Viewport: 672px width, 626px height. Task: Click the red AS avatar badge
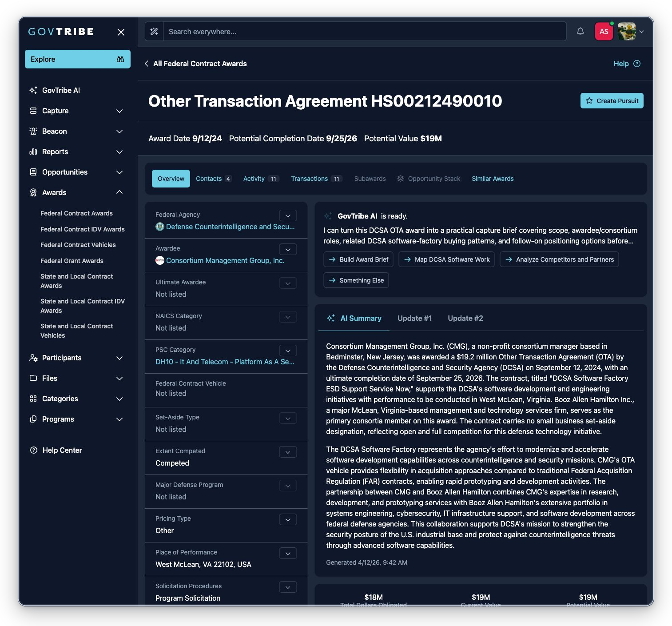click(604, 32)
